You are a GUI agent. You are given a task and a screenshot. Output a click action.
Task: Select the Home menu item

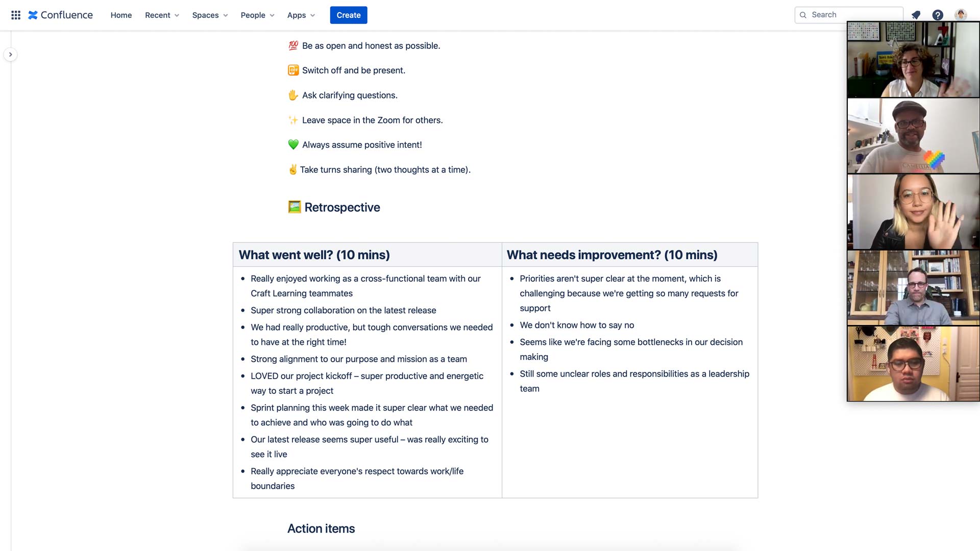click(121, 15)
